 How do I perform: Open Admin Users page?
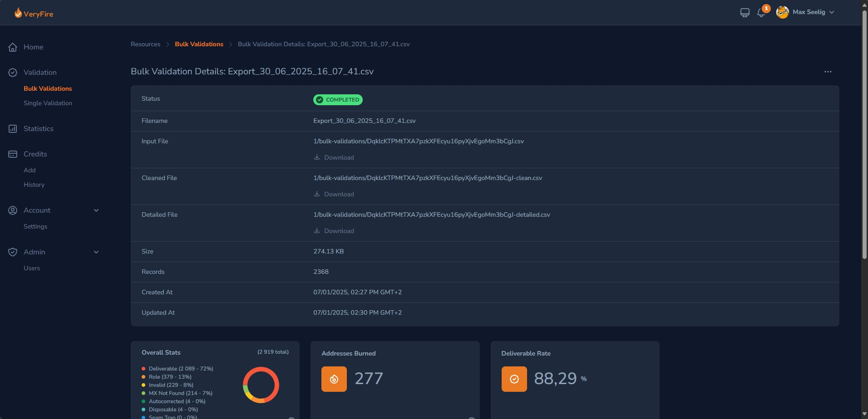pos(32,268)
